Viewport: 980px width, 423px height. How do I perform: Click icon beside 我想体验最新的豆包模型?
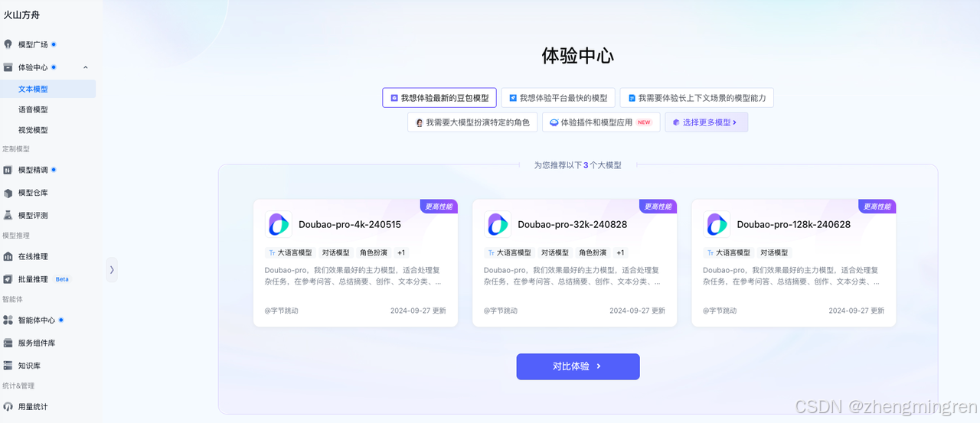[394, 98]
